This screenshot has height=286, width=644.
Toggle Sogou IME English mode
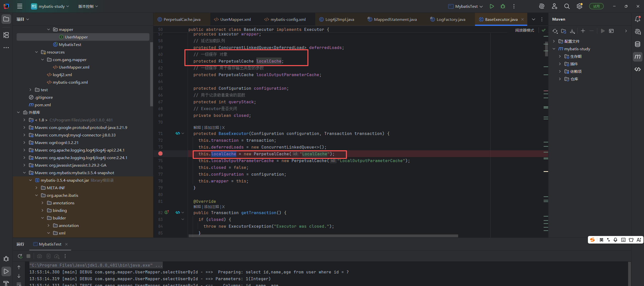601,240
